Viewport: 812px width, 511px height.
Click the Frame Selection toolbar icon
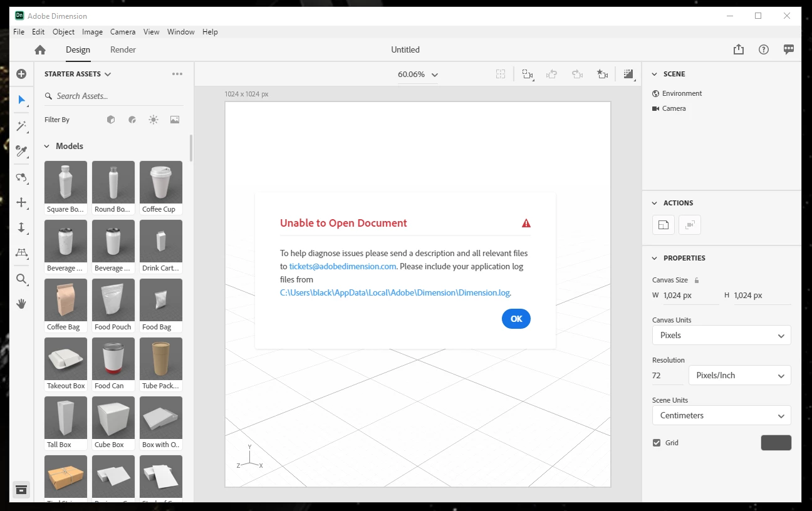click(x=527, y=75)
